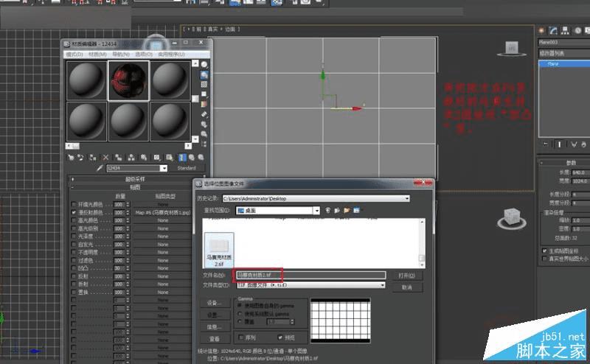Image resolution: width=590 pixels, height=364 pixels.
Task: Click the create new folder icon
Action: (x=345, y=210)
